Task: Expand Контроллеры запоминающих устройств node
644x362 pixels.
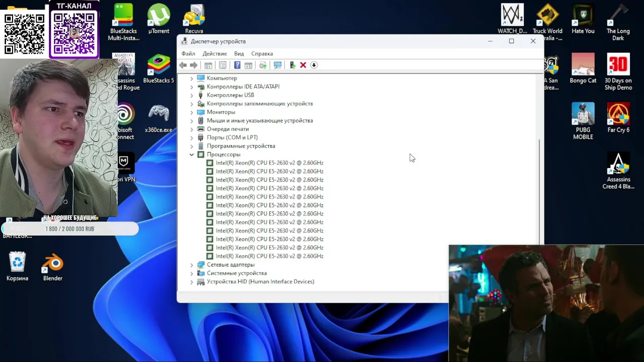Action: 191,104
